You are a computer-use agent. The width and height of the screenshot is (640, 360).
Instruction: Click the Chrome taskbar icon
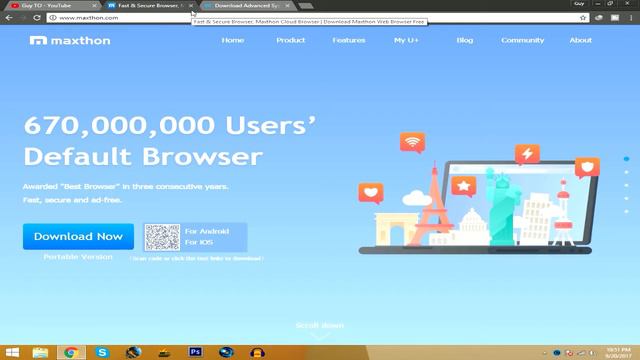tap(71, 352)
